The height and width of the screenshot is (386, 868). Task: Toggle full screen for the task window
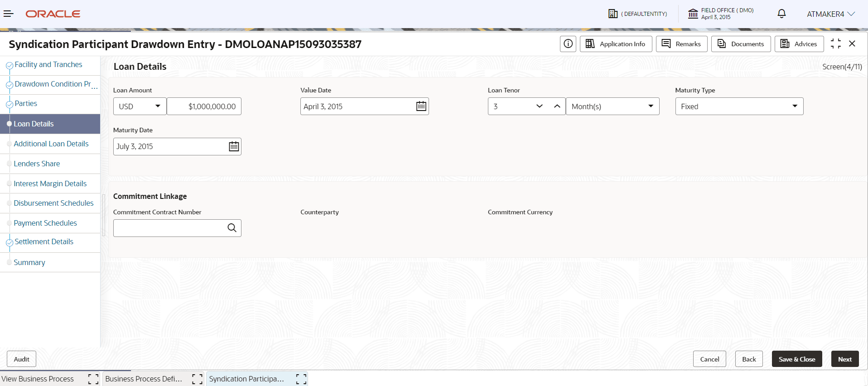[x=835, y=43]
